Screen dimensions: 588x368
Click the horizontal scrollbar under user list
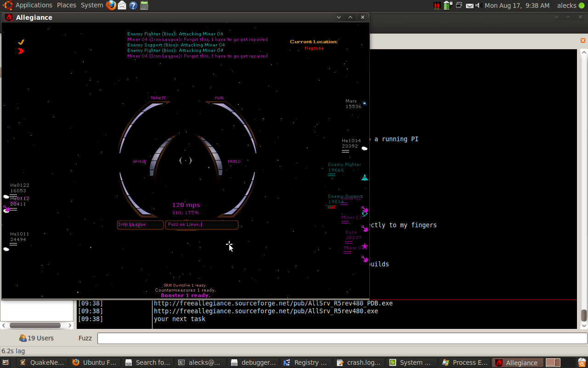coord(36,325)
